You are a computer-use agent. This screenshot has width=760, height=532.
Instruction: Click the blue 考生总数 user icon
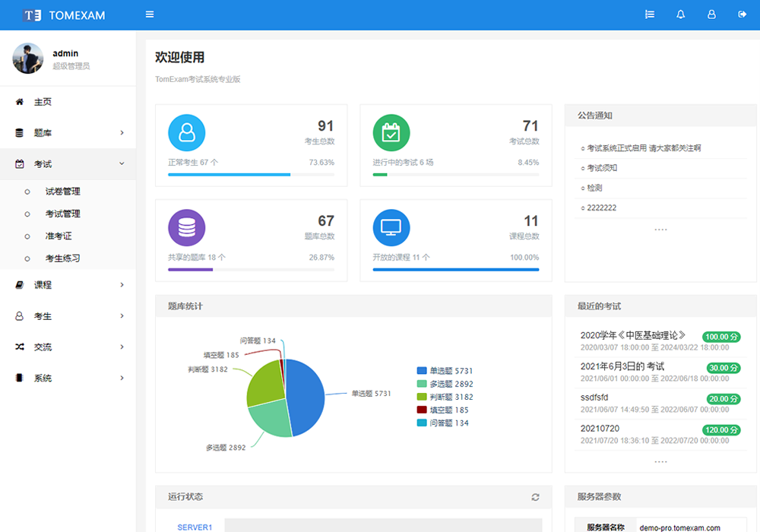[186, 133]
